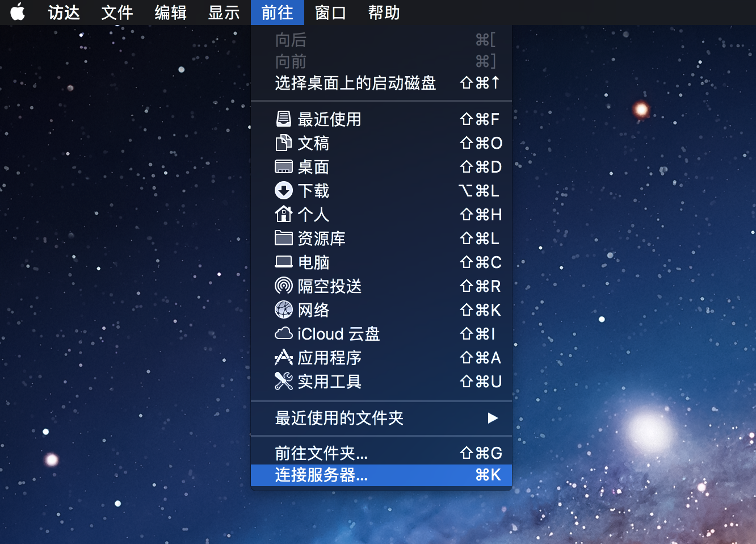Viewport: 756px width, 544px height.
Task: Click the 隔空投送 AirDrop icon
Action: click(x=283, y=286)
